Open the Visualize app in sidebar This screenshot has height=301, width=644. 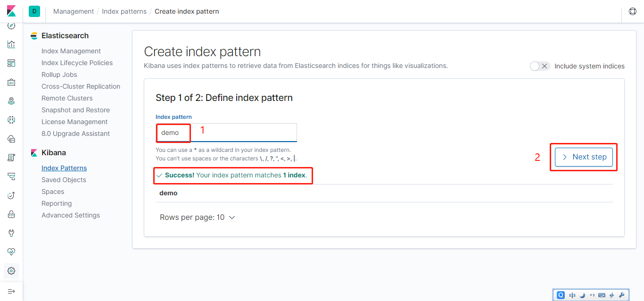pos(11,44)
